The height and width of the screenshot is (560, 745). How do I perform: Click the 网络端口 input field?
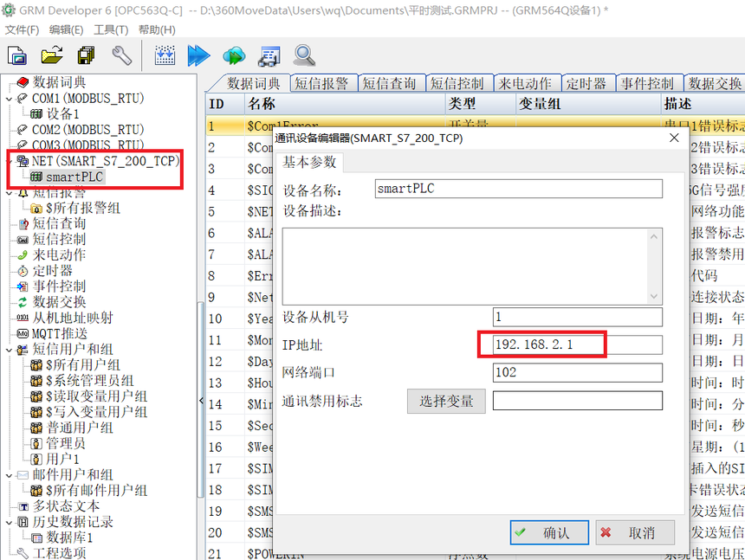577,372
